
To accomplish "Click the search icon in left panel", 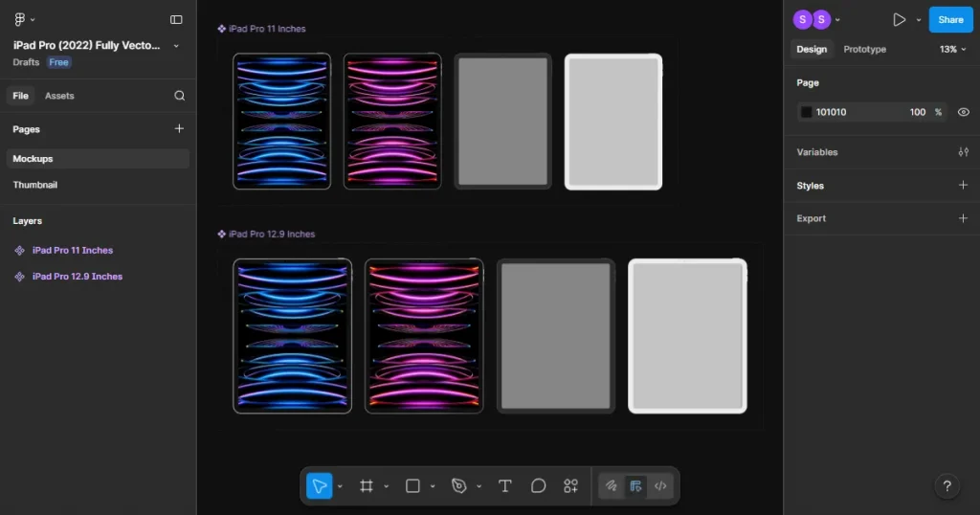I will (179, 96).
